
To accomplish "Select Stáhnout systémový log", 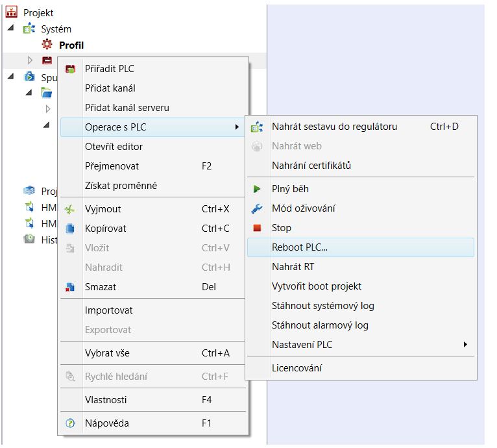I will 322,306.
